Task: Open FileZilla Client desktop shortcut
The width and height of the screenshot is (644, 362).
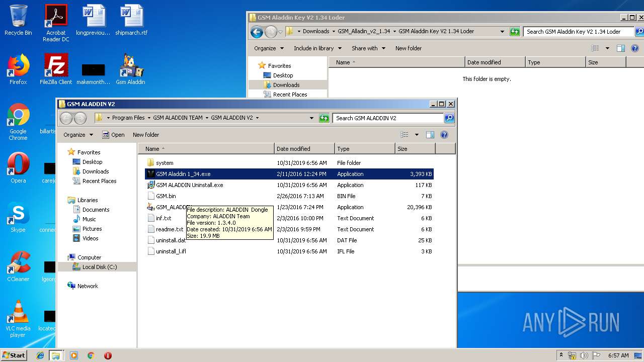Action: [x=56, y=70]
